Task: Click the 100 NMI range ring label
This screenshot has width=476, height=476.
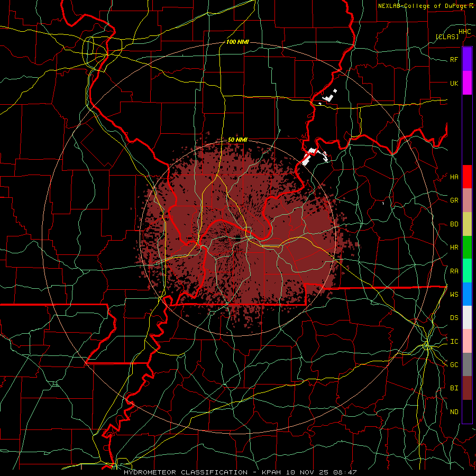Action: pos(237,42)
